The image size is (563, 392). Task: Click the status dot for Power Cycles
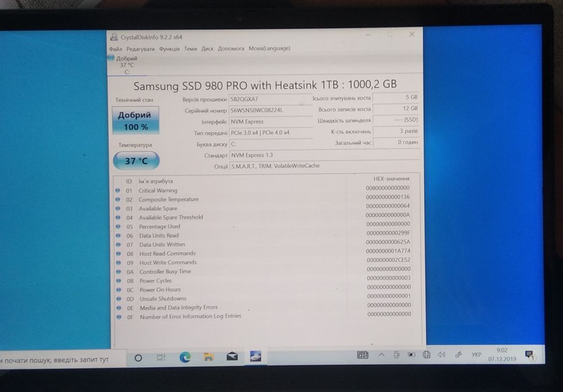click(118, 281)
